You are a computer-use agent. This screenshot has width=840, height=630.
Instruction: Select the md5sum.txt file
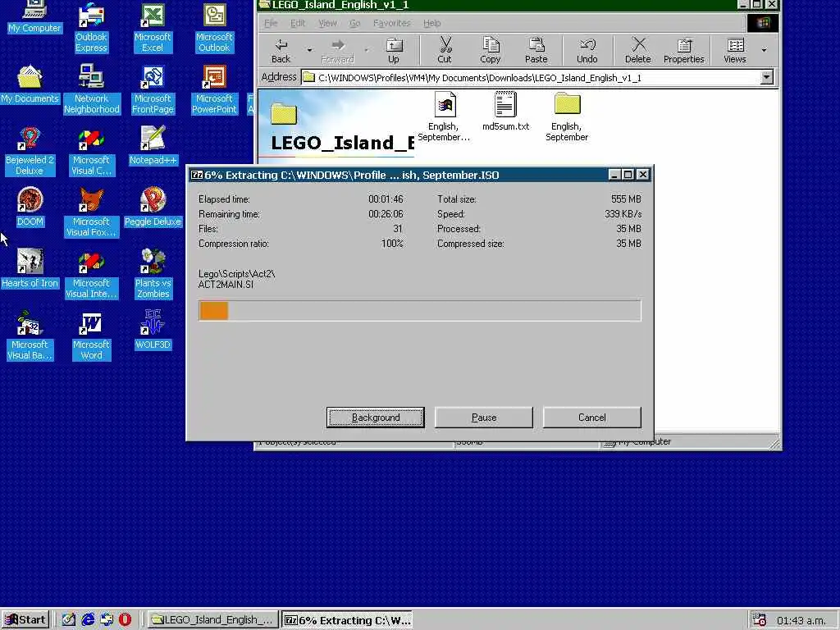pyautogui.click(x=505, y=112)
